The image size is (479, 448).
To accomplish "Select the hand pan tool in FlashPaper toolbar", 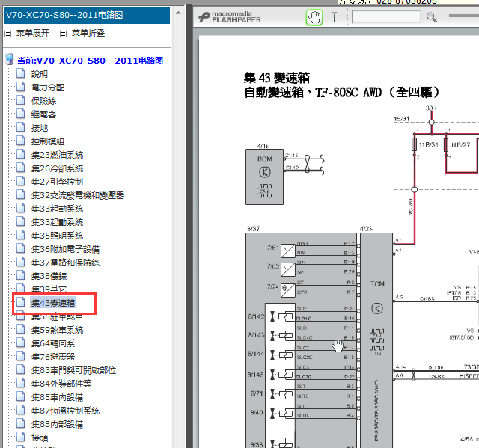I will [314, 17].
